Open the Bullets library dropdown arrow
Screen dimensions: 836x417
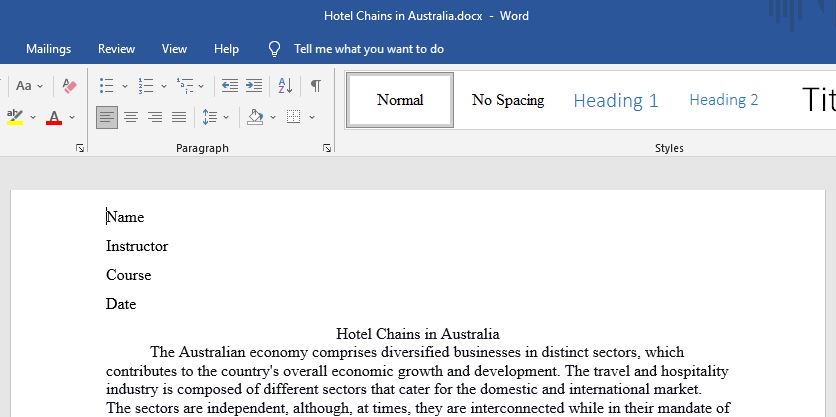coord(125,86)
